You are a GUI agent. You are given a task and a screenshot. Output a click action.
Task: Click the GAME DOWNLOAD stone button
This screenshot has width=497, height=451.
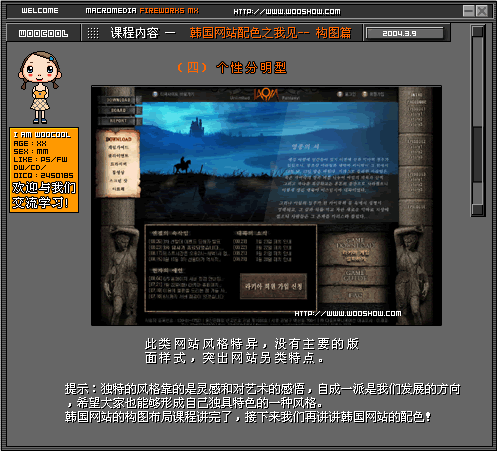point(355,249)
